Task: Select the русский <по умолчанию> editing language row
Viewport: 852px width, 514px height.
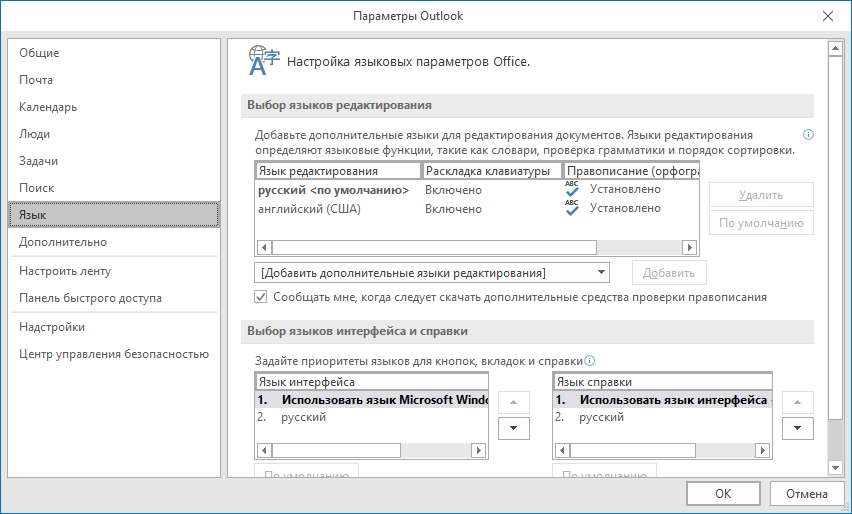Action: (477, 190)
